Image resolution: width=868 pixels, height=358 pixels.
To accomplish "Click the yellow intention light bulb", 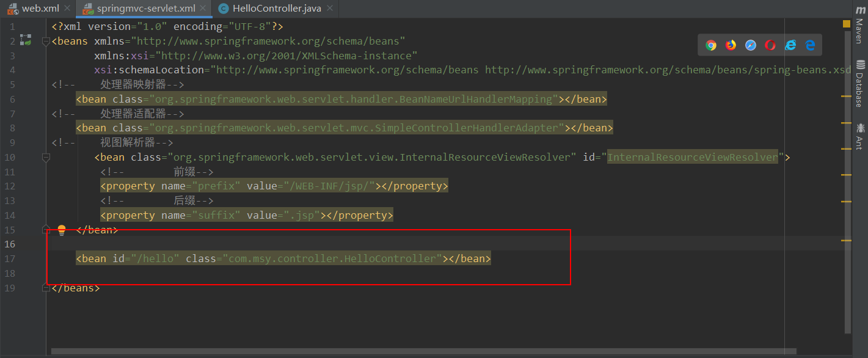I will tap(61, 230).
